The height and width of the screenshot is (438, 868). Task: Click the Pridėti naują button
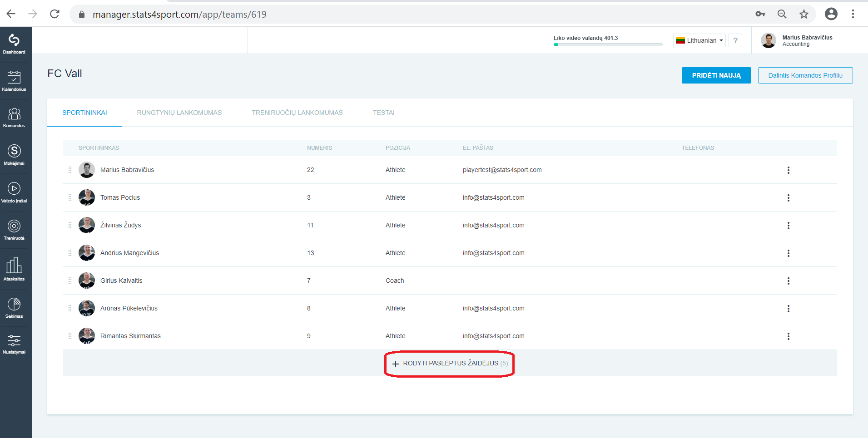point(716,75)
